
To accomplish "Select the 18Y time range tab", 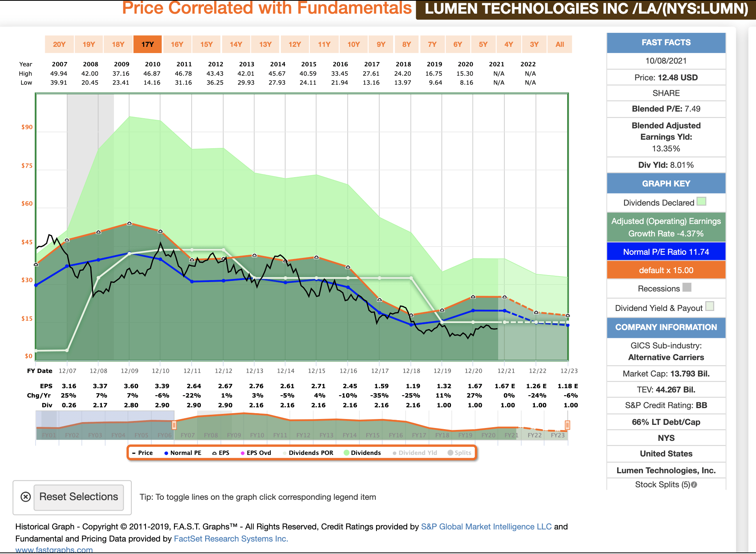I will (x=118, y=44).
